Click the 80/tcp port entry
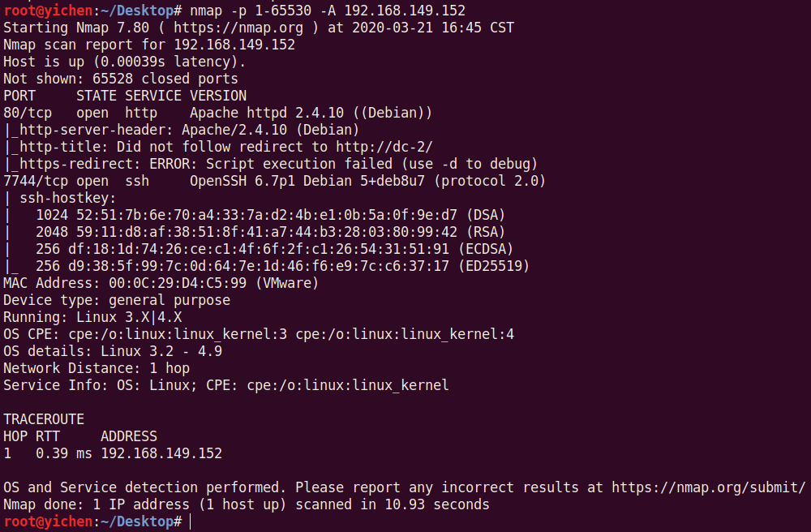The image size is (811, 532). tap(28, 113)
